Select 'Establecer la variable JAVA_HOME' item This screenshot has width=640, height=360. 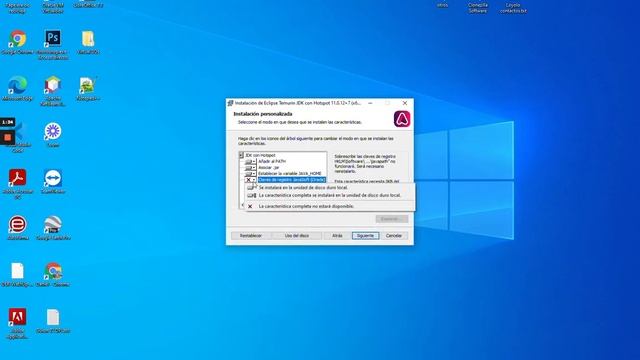(x=290, y=174)
